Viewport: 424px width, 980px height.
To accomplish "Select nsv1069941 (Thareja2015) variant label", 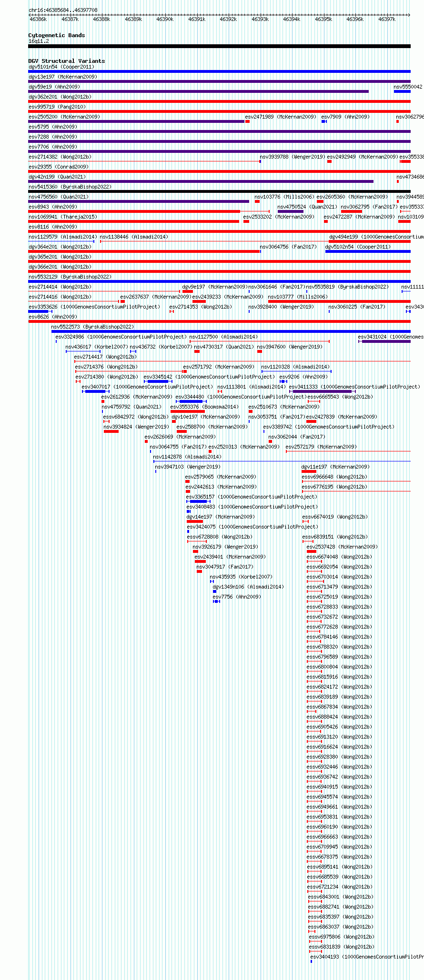I will (63, 217).
